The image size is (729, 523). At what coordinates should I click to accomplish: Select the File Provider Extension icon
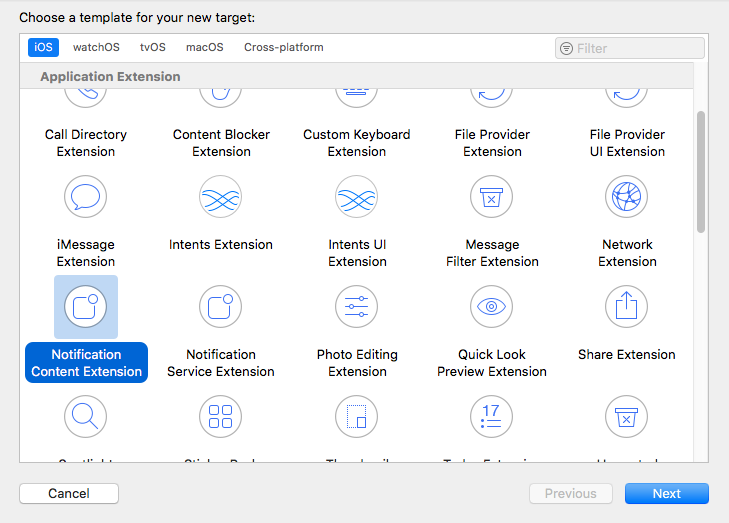[491, 98]
